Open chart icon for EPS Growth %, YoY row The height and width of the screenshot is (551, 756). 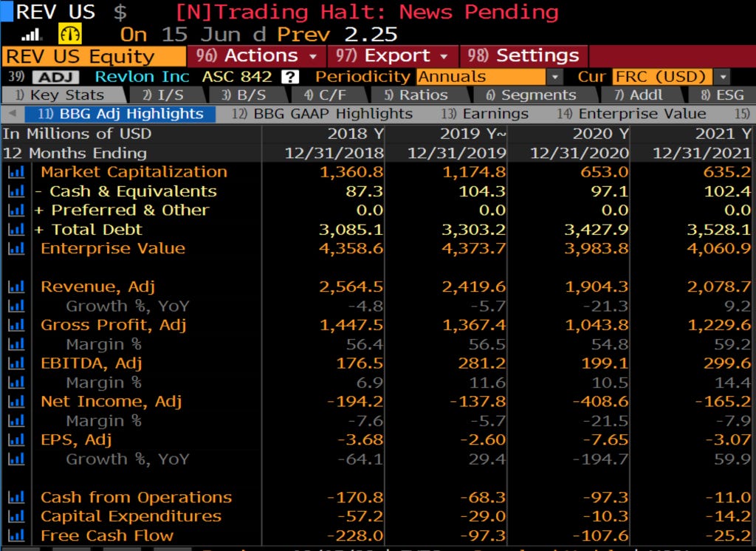tap(16, 459)
